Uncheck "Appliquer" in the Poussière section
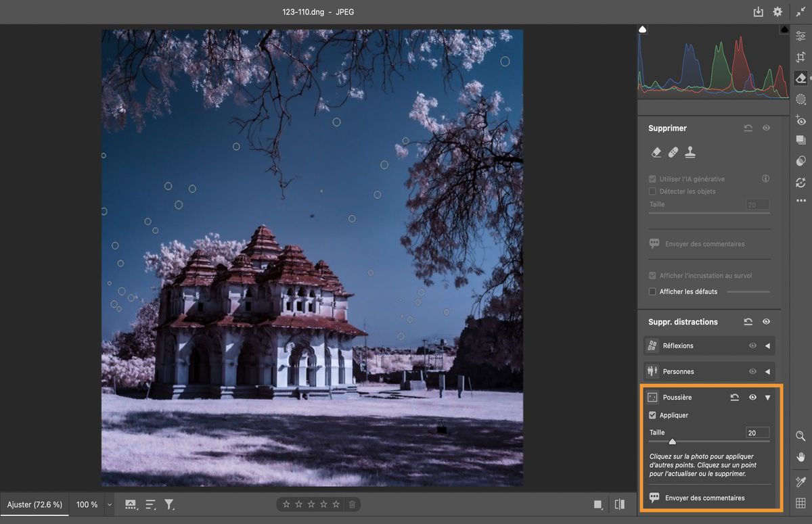 pyautogui.click(x=652, y=415)
